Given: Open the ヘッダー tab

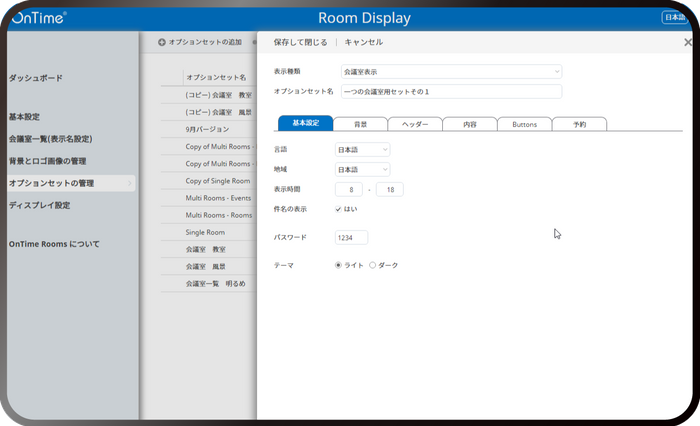Looking at the screenshot, I should (x=415, y=124).
